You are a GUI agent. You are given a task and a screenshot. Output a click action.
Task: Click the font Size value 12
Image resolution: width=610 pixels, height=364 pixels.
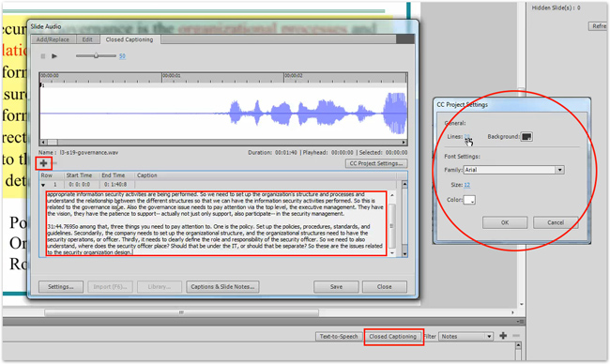(466, 185)
